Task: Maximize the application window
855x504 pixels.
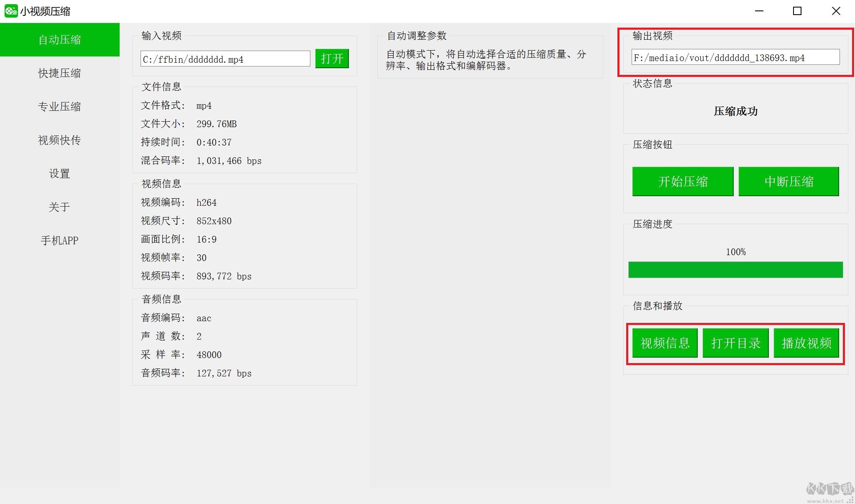Action: pyautogui.click(x=797, y=11)
